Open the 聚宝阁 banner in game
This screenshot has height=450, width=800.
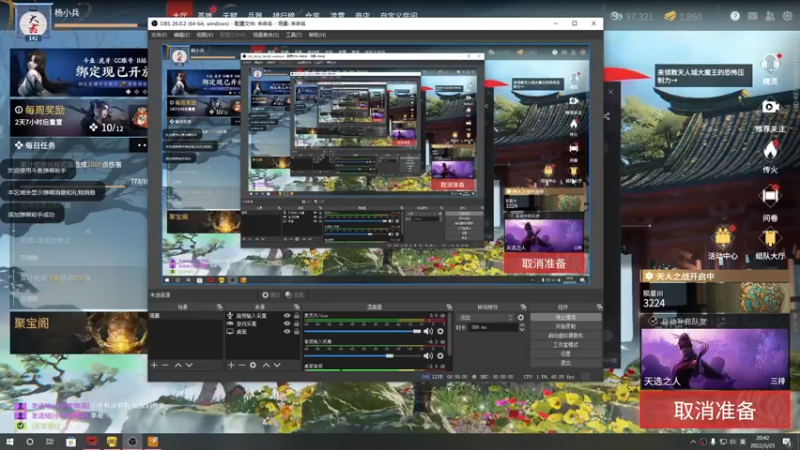pos(79,333)
